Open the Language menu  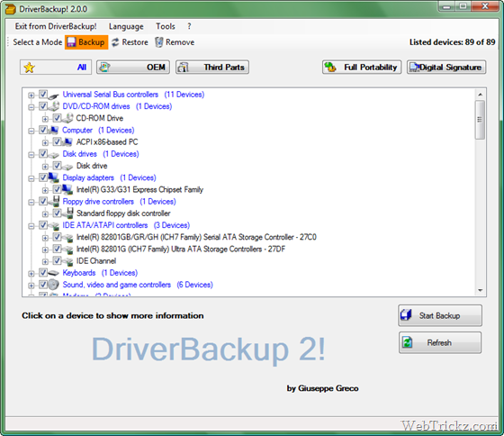(x=126, y=26)
